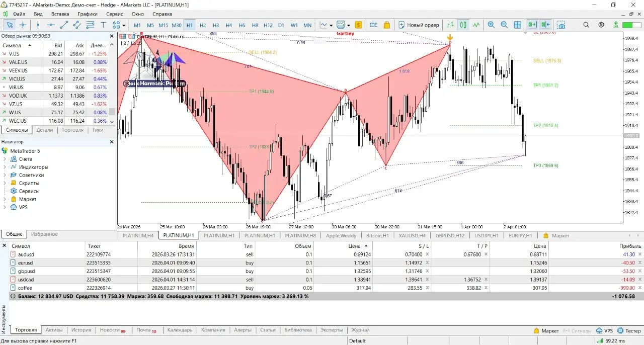
Task: Take a chart screenshot with camera icon
Action: coord(561,25)
